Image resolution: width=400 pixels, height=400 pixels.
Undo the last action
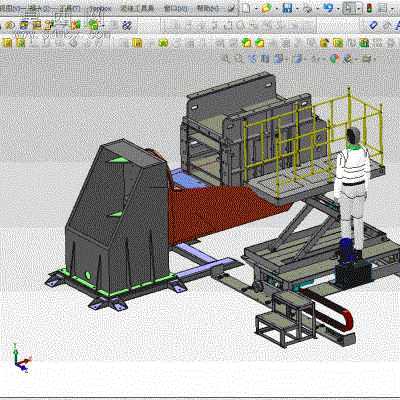point(328,8)
